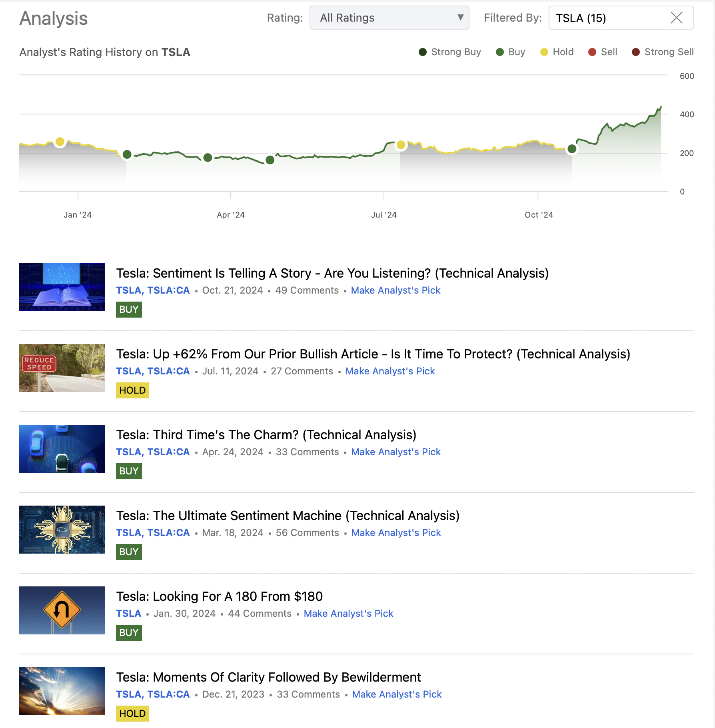Viewport: 715px width, 728px height.
Task: Click the blue cars thumbnail for Third Time's Charm
Action: point(62,449)
